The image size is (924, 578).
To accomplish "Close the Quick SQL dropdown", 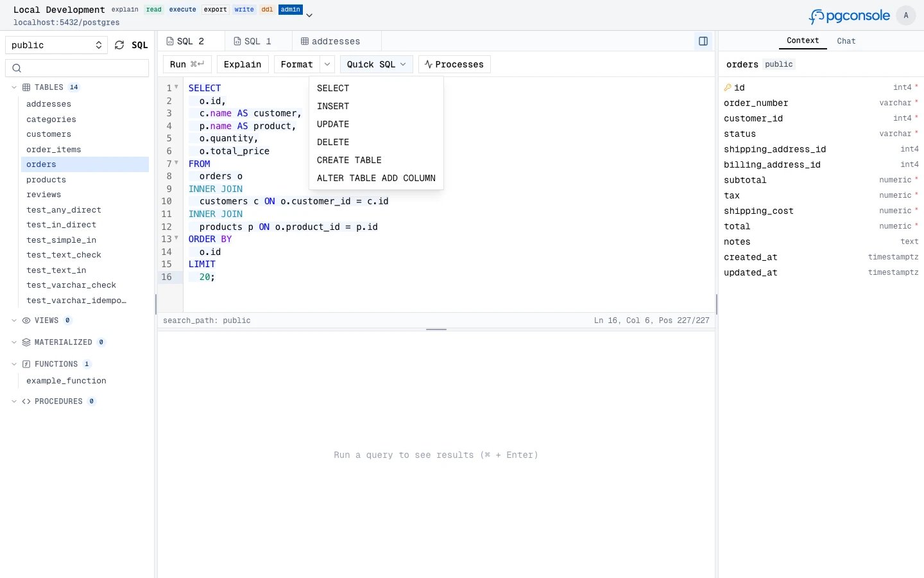I will 377,64.
